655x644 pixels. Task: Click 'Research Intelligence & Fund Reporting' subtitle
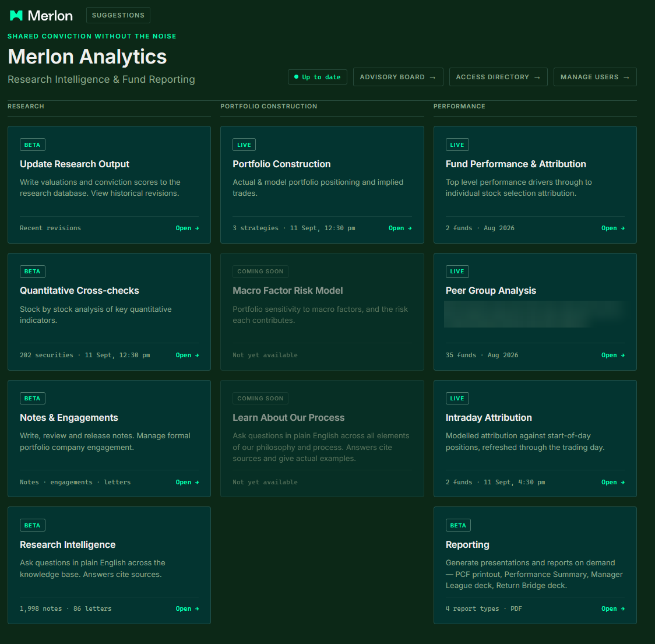click(101, 79)
